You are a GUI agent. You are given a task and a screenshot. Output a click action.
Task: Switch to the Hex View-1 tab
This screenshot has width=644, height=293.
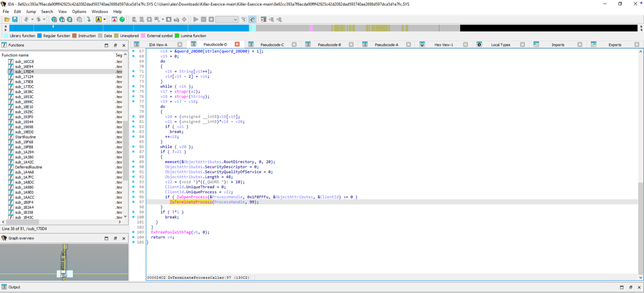coord(444,45)
